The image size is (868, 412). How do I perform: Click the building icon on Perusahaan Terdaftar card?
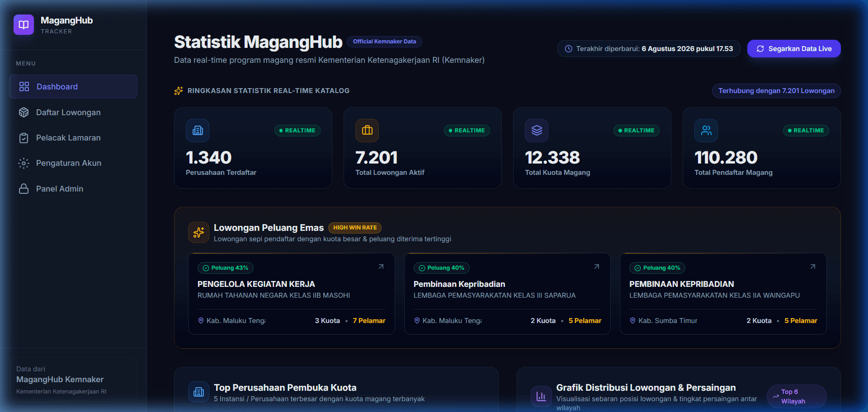click(198, 131)
